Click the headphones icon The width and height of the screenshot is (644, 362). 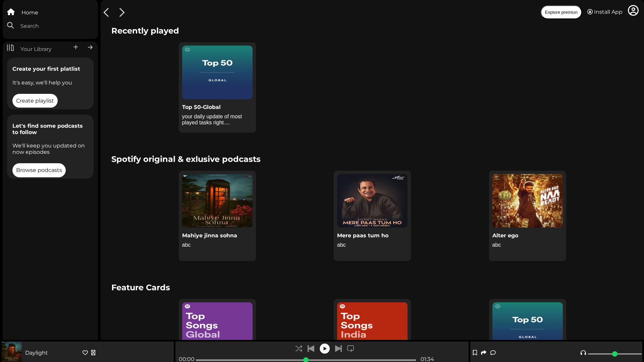click(583, 353)
